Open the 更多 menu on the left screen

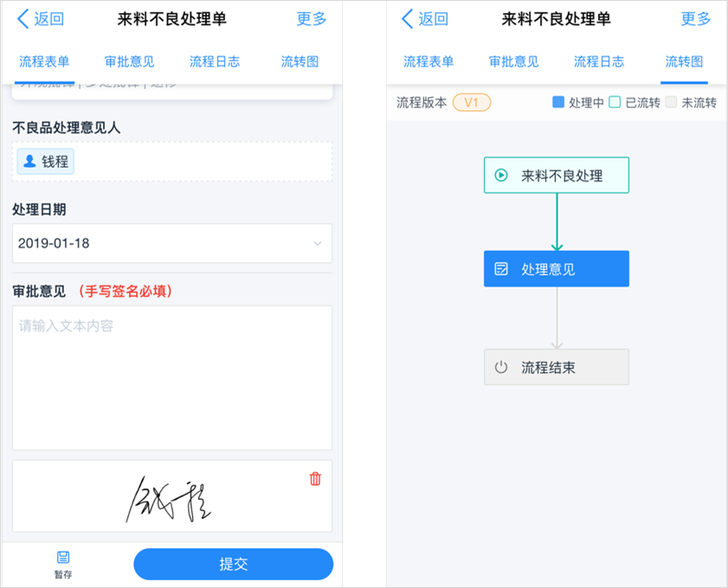(312, 20)
